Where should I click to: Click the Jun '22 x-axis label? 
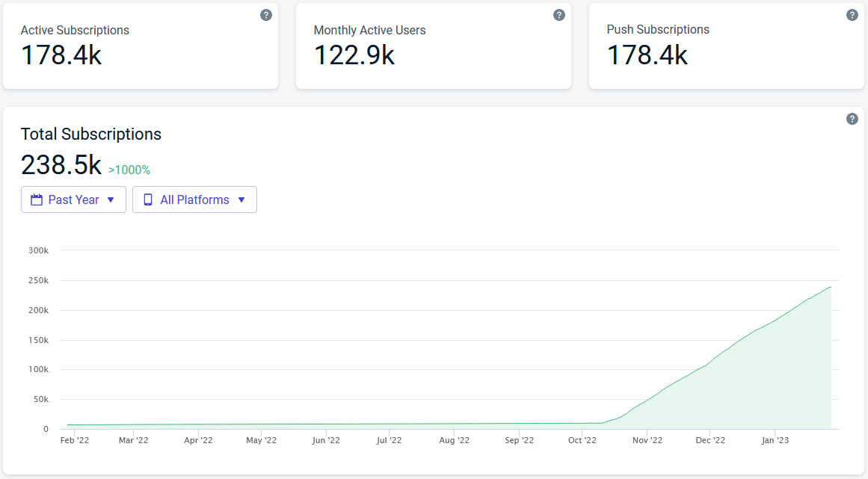click(326, 440)
